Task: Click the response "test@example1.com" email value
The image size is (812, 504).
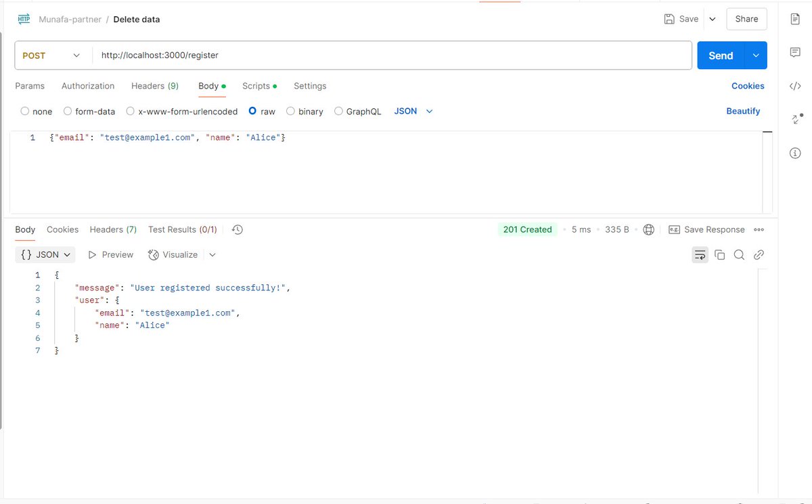Action: 187,313
